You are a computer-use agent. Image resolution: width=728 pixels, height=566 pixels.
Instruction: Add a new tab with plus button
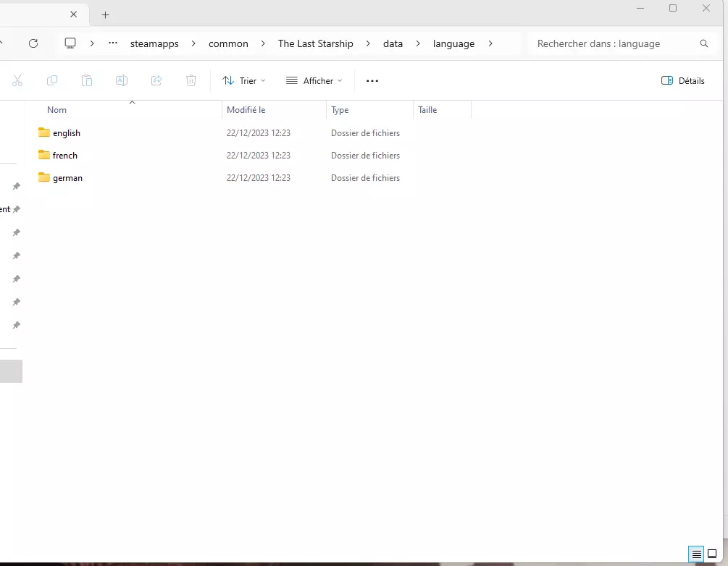105,15
